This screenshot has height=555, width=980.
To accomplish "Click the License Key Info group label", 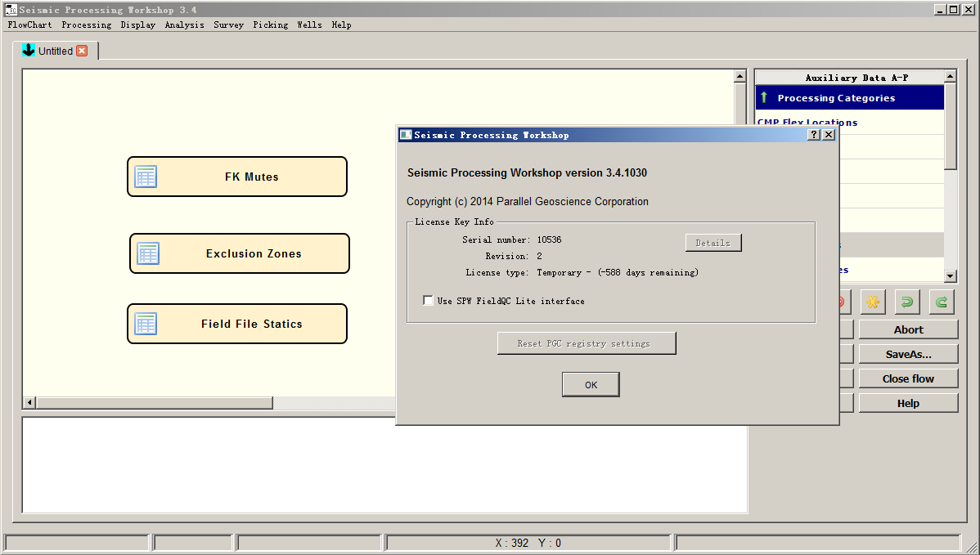I will pos(454,222).
